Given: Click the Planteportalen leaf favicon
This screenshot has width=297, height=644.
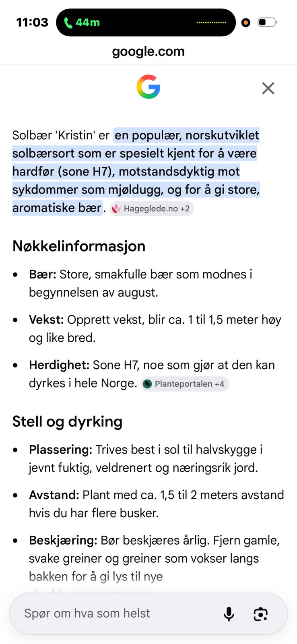Looking at the screenshot, I should pos(147,384).
